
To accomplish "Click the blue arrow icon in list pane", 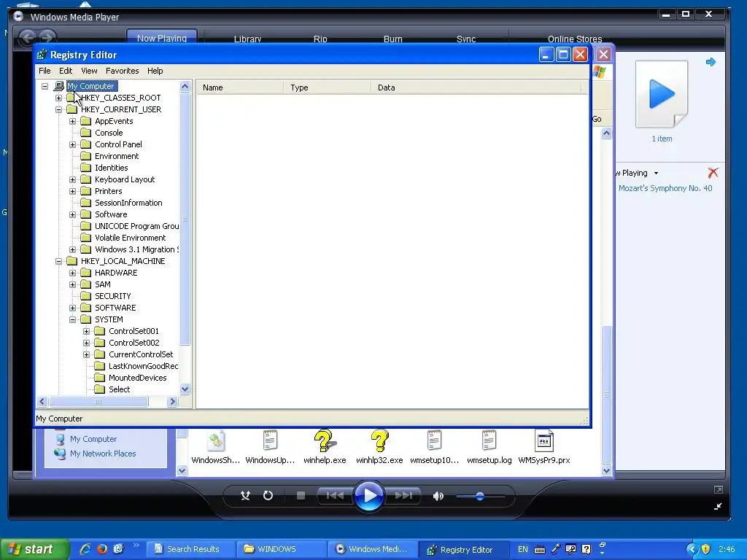I will [711, 62].
